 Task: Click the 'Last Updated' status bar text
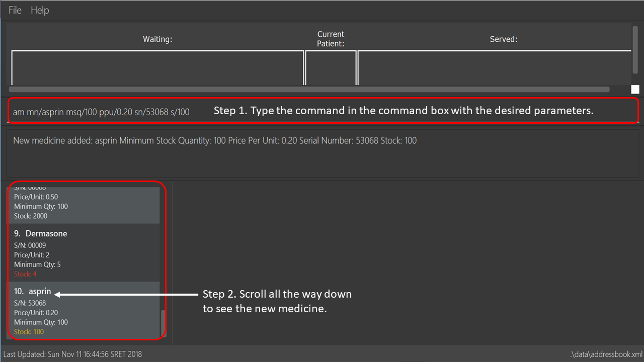pyautogui.click(x=72, y=354)
